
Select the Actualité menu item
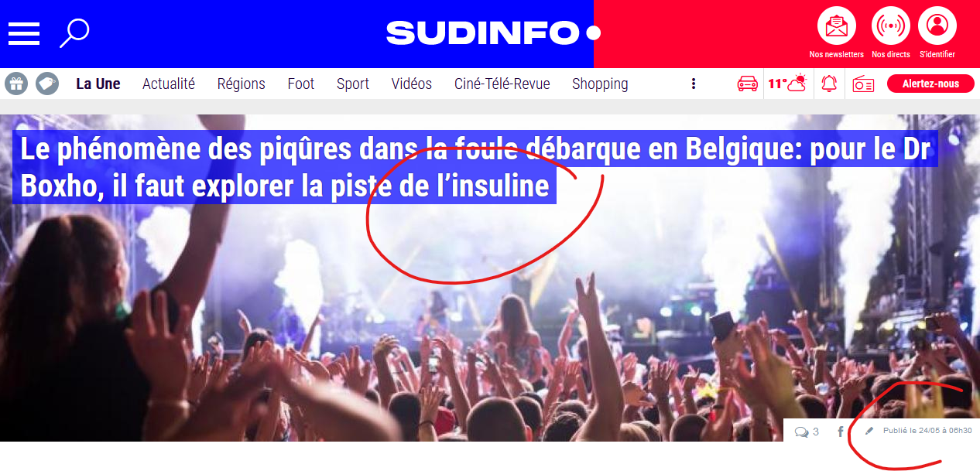pyautogui.click(x=169, y=84)
